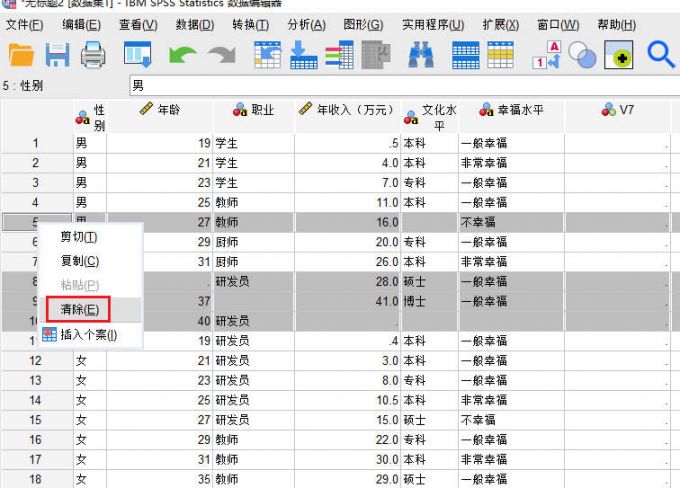Click the open file folder icon
This screenshot has width=680, height=488.
point(21,55)
